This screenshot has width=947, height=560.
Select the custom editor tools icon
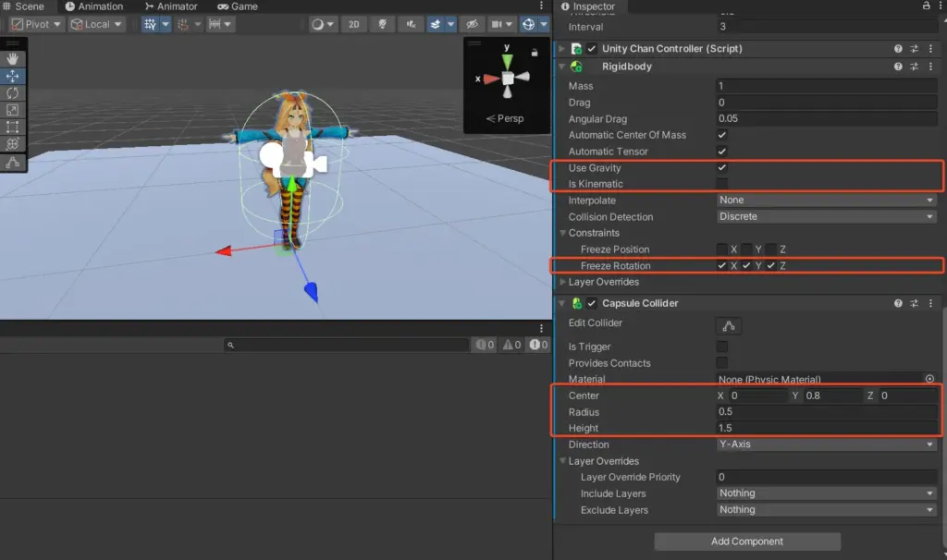[x=13, y=163]
